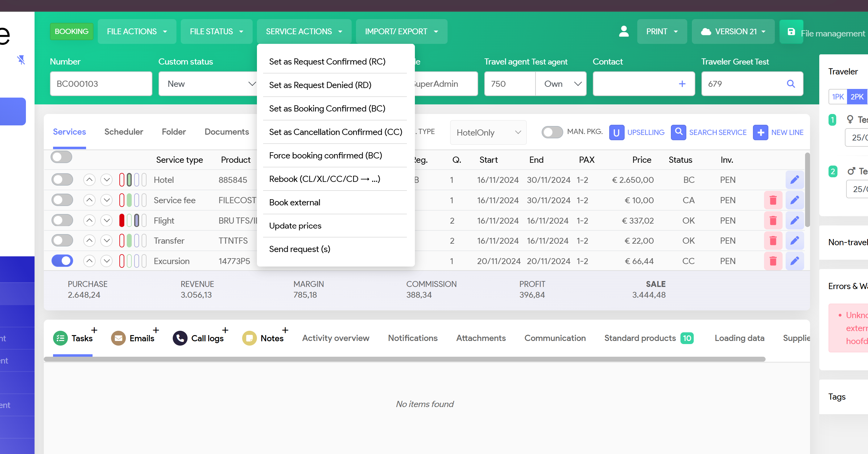868x454 pixels.
Task: Add a contact with plus icon
Action: (682, 84)
